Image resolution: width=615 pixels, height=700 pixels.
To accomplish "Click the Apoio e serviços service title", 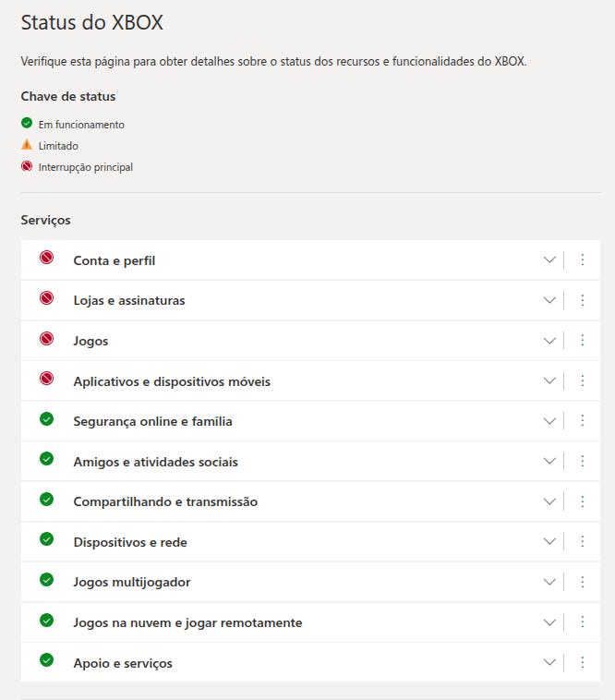I will point(123,663).
